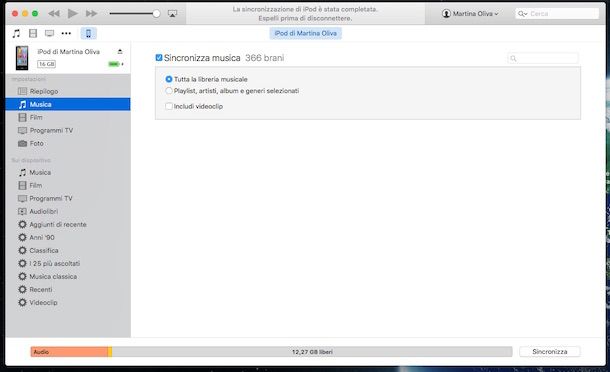The image size is (610, 372).
Task: Click the camera icon beside Foto
Action: point(23,144)
